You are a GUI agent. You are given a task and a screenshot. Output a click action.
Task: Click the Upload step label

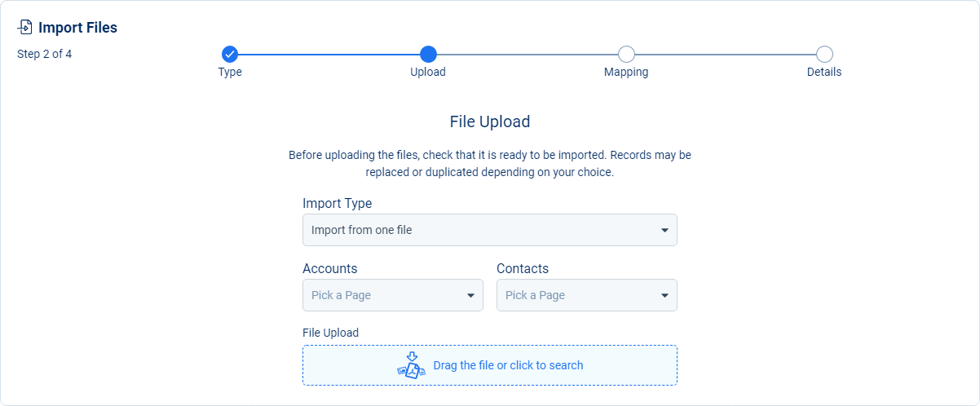428,72
